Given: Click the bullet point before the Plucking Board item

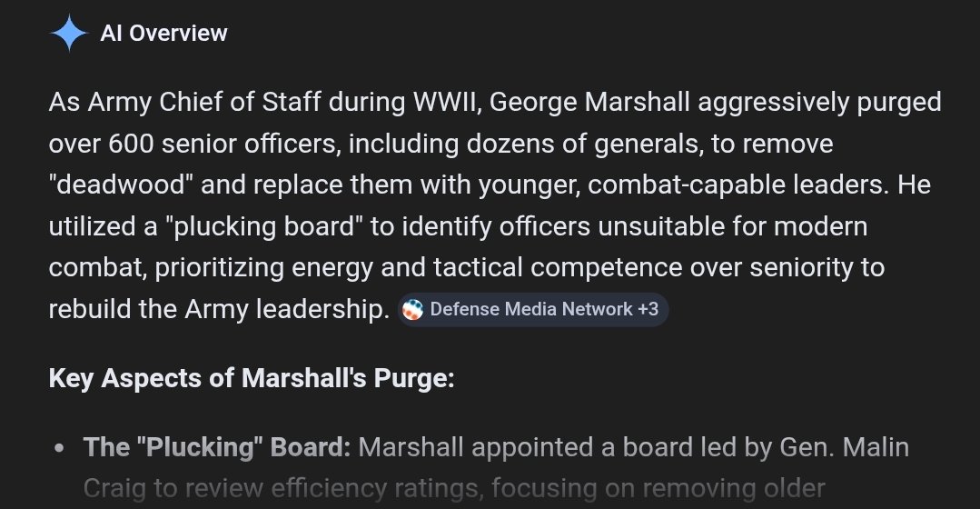Looking at the screenshot, I should [59, 448].
